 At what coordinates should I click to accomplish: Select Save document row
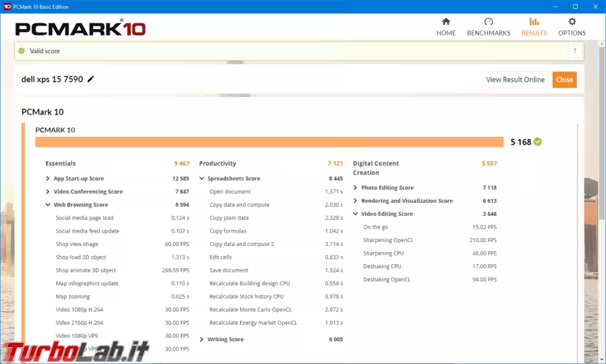click(276, 270)
